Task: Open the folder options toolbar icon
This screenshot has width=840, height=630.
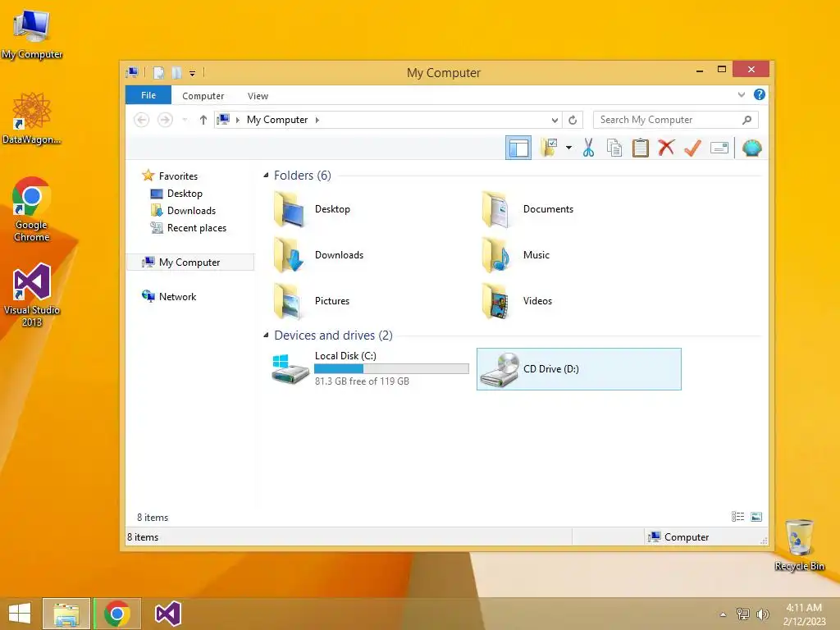Action: click(549, 148)
